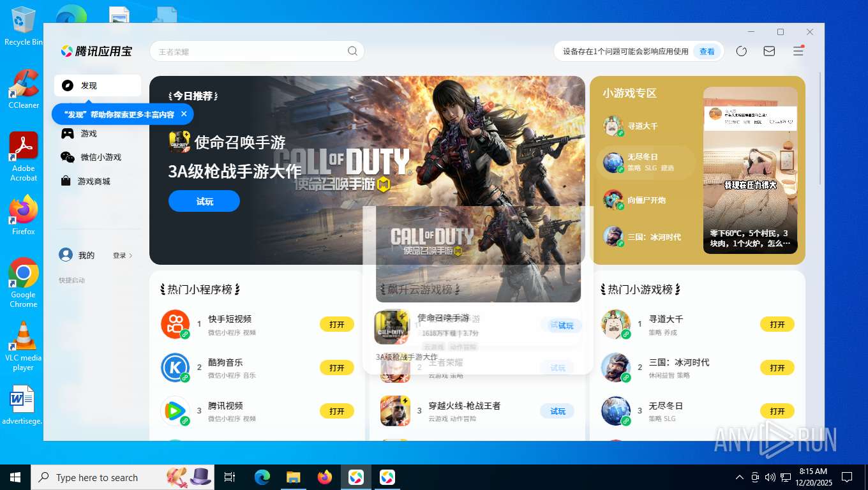The image size is (868, 490).
Task: Click the 穿越火线-枪战王者 game icon
Action: (395, 411)
